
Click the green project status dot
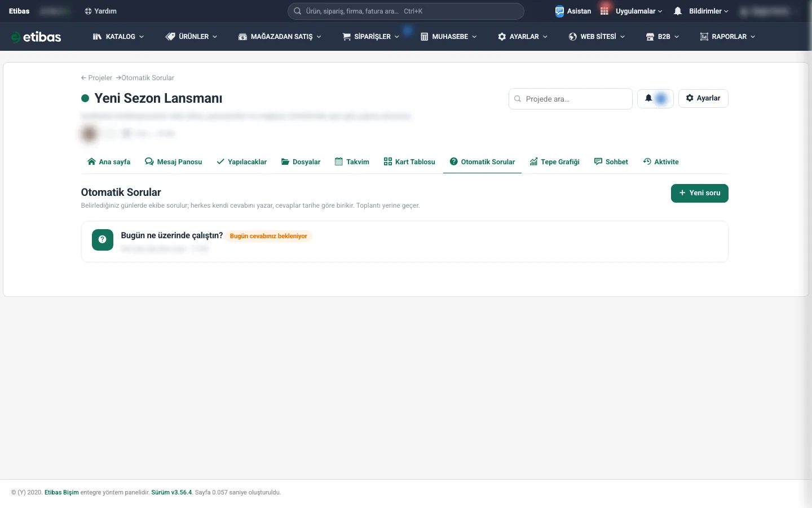85,98
